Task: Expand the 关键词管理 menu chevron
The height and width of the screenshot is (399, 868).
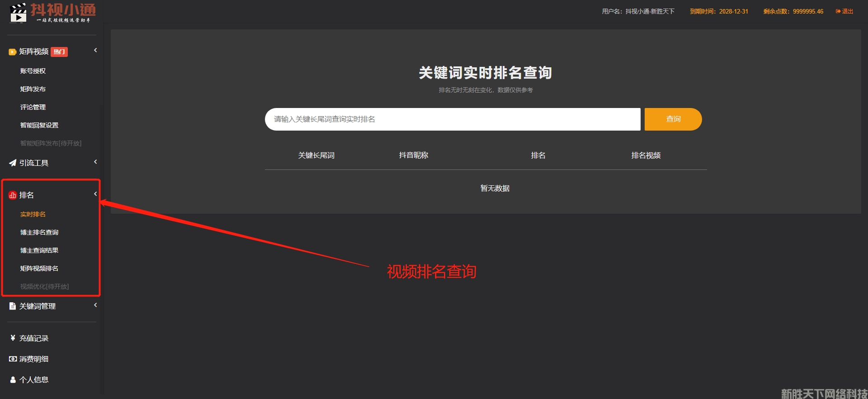Action: point(95,305)
